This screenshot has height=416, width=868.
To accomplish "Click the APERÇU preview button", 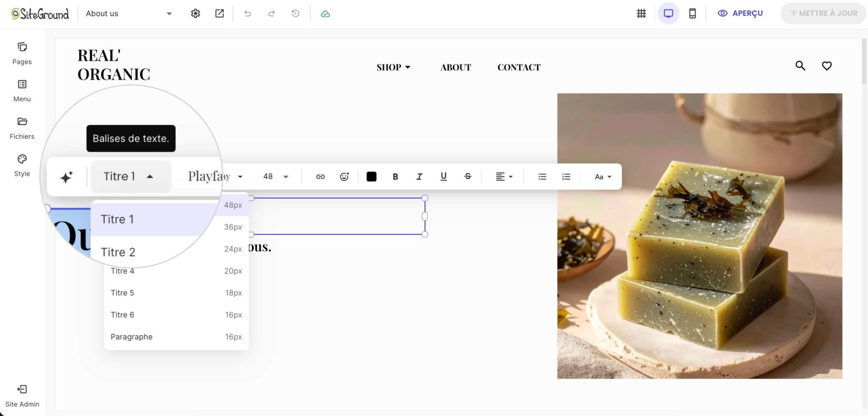I will click(740, 13).
